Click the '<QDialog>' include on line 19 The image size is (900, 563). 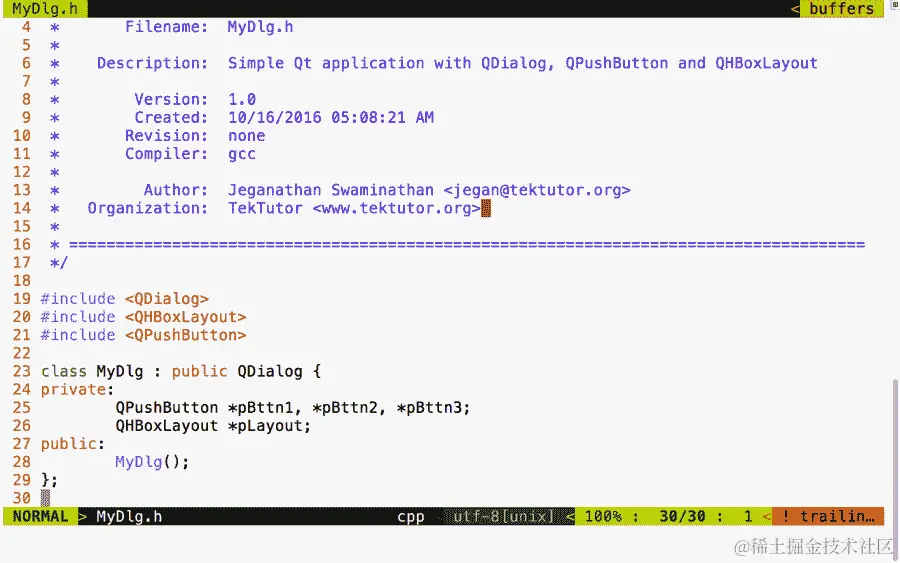[166, 299]
